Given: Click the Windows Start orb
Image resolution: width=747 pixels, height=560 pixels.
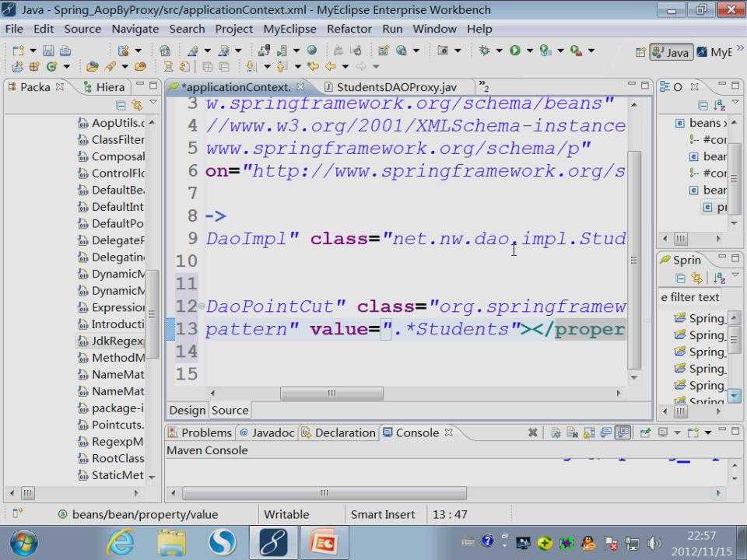Looking at the screenshot, I should pyautogui.click(x=23, y=542).
